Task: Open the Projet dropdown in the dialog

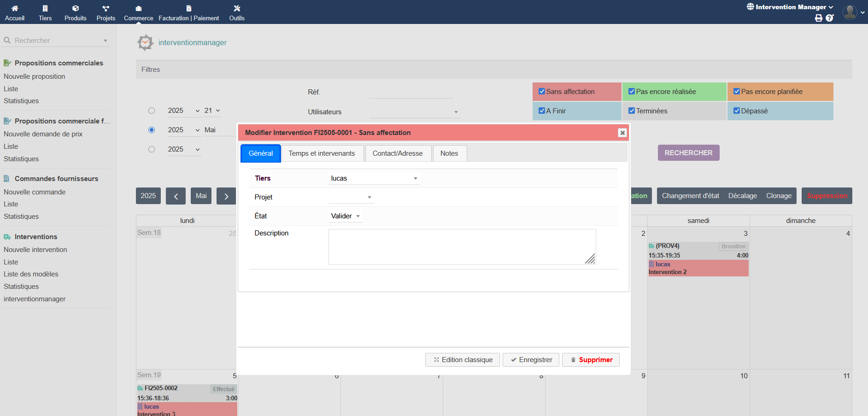Action: tap(351, 197)
